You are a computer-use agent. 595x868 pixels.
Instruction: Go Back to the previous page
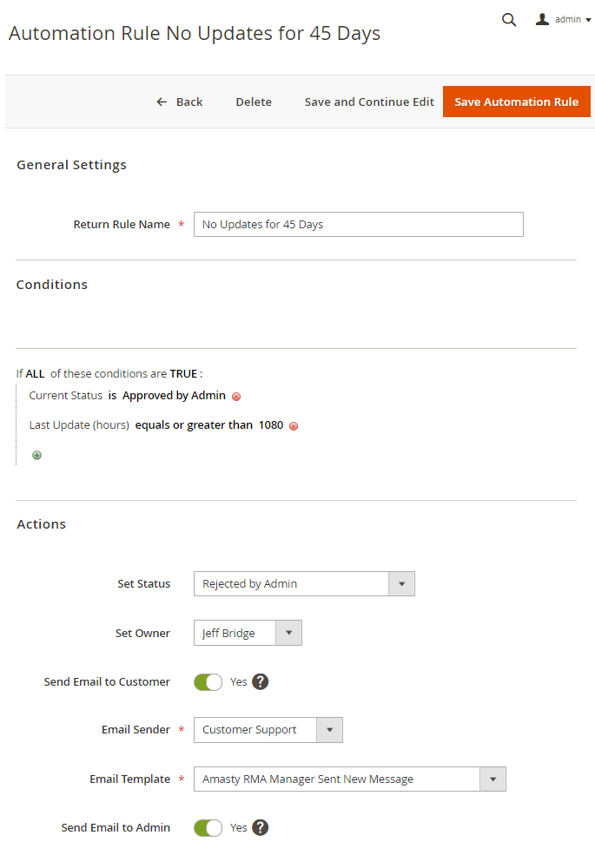pyautogui.click(x=180, y=102)
